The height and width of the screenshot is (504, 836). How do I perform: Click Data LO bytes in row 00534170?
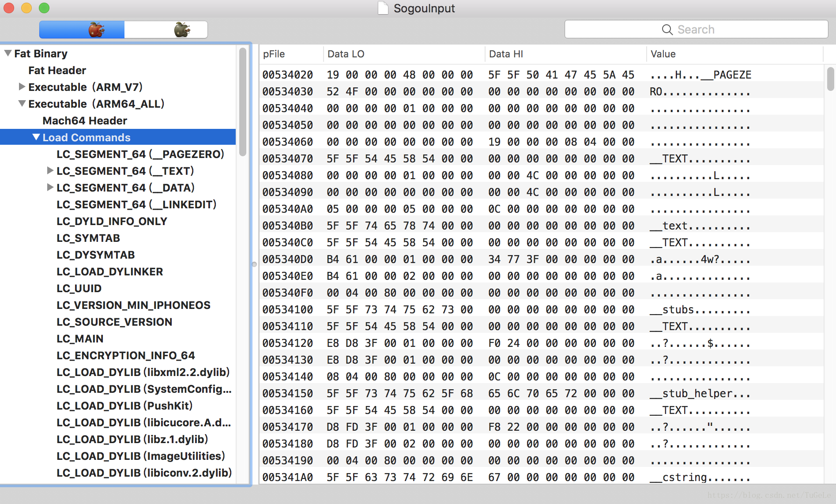click(400, 427)
